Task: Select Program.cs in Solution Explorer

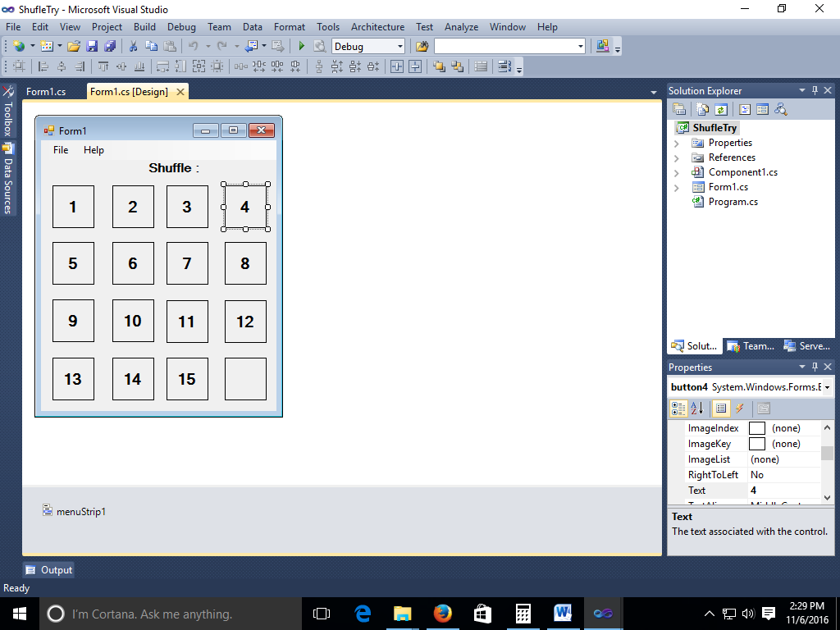Action: coord(733,202)
